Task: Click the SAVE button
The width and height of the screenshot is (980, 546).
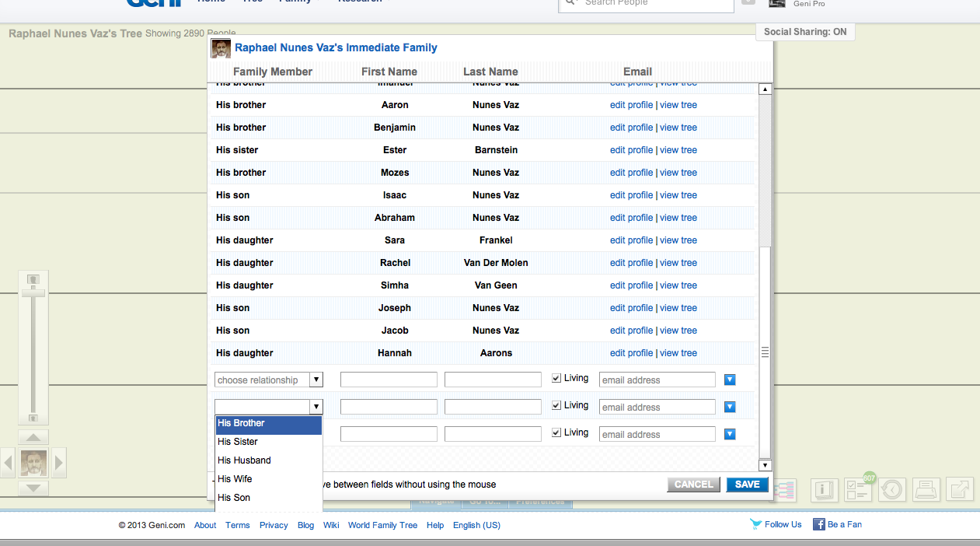Action: [x=746, y=484]
